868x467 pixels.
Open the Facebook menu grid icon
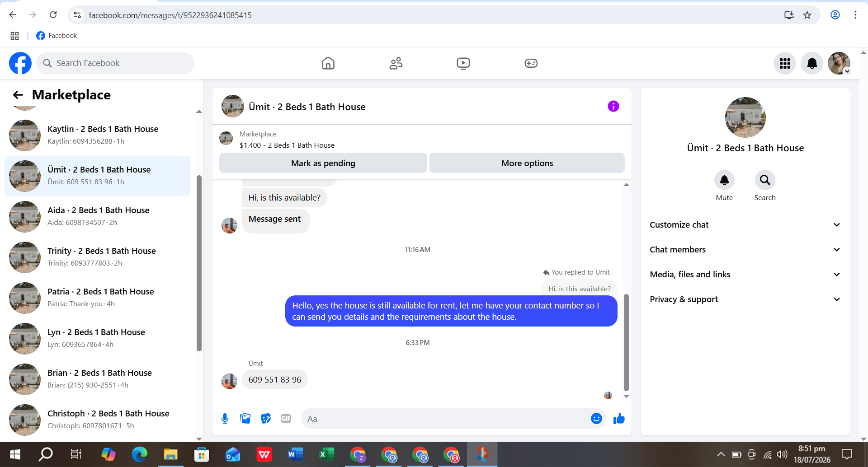785,63
